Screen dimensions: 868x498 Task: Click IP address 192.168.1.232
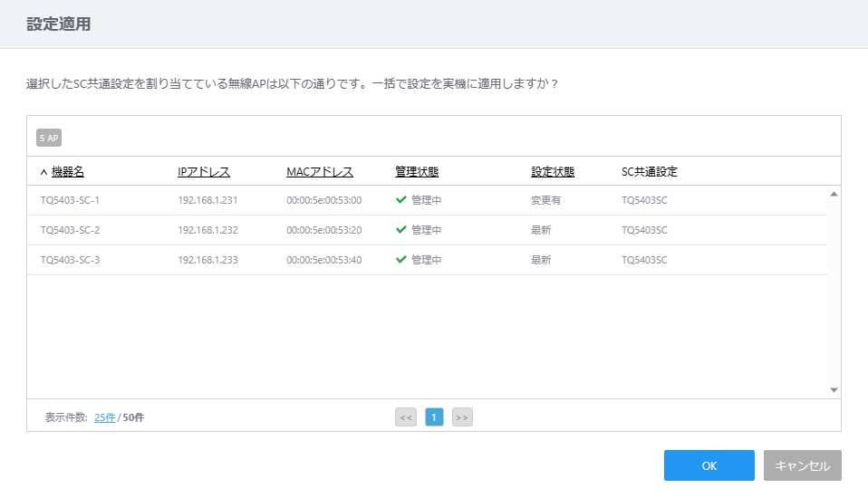tap(207, 230)
